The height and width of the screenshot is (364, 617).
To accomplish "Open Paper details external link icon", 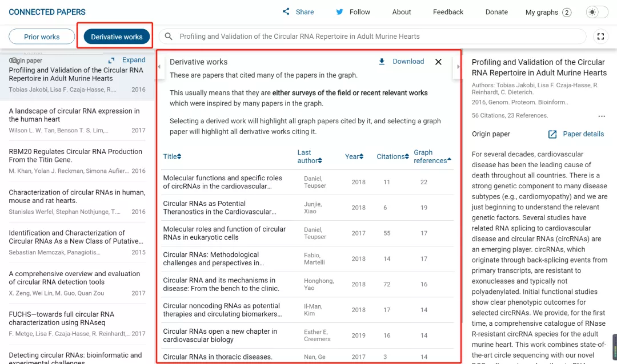I will click(552, 134).
